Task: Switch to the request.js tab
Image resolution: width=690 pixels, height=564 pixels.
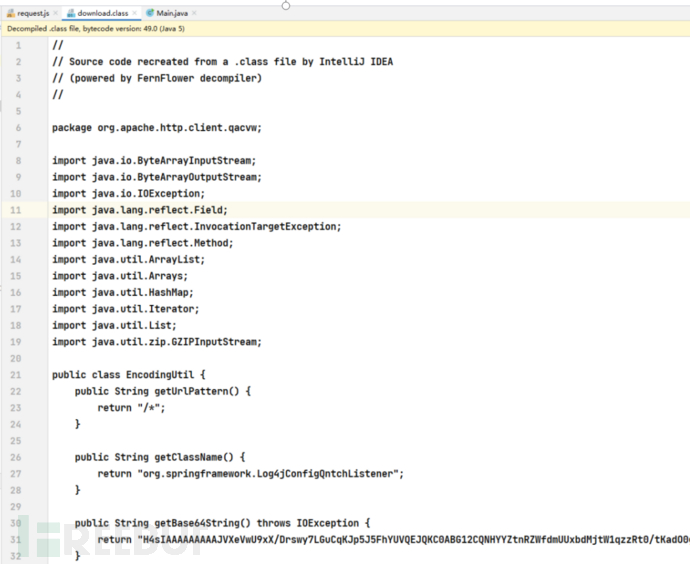Action: point(31,13)
